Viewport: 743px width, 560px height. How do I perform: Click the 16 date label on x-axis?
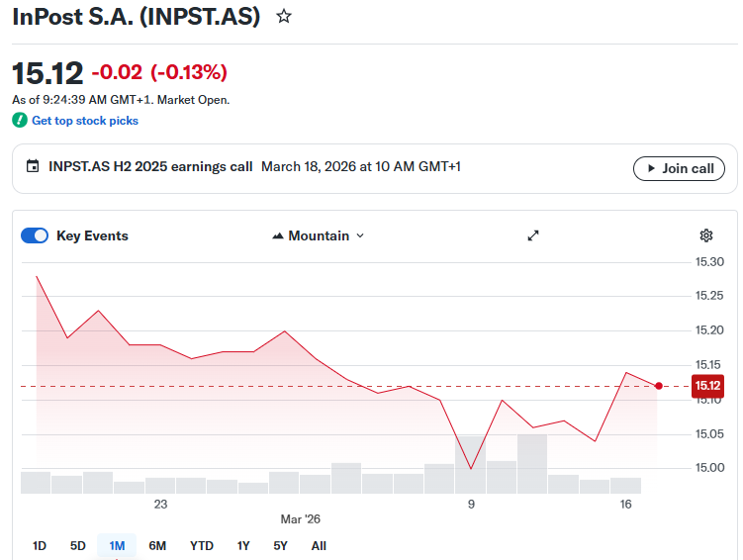point(625,504)
